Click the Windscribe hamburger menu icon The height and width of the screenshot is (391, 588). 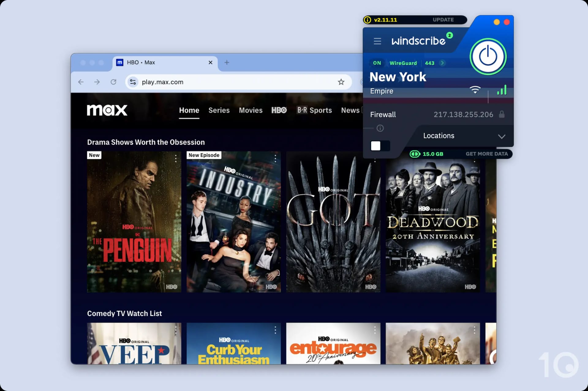point(377,41)
